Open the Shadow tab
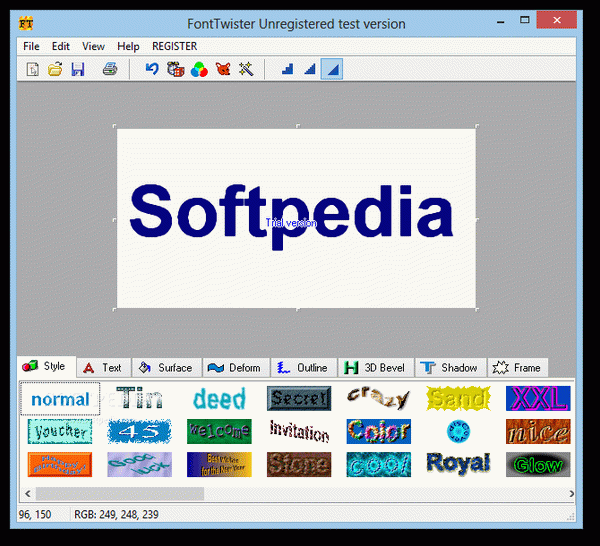 click(450, 368)
